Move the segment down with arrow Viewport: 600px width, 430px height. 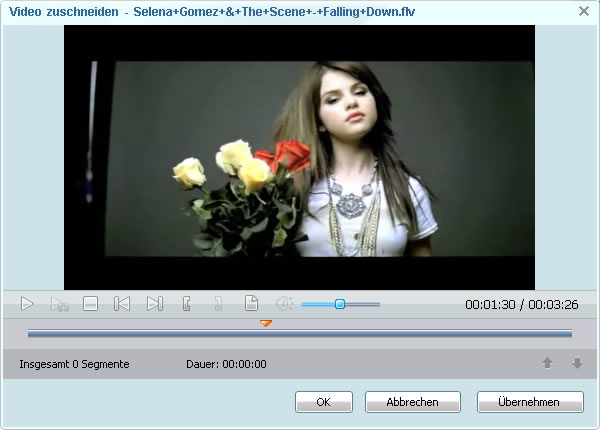[577, 364]
